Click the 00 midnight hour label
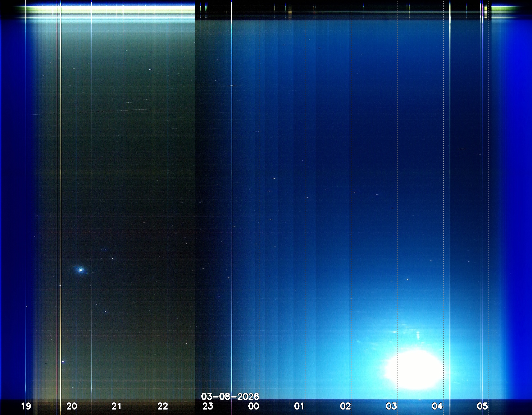The width and height of the screenshot is (532, 415). click(254, 406)
